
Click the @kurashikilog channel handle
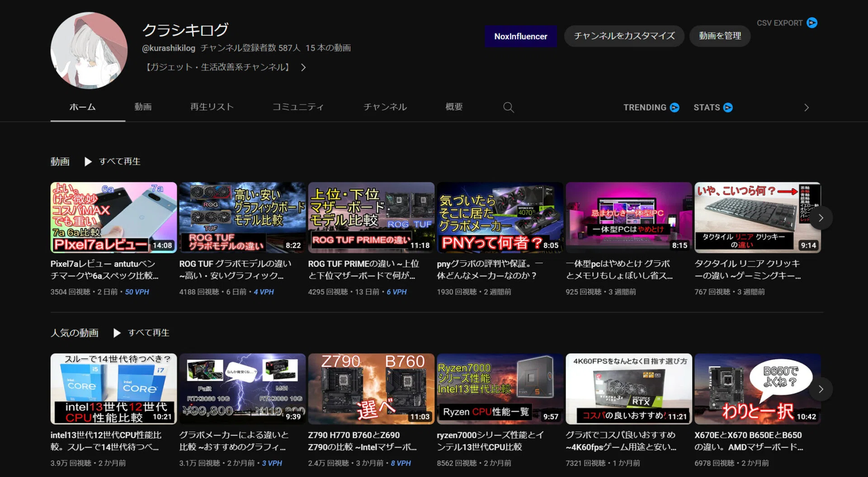169,48
